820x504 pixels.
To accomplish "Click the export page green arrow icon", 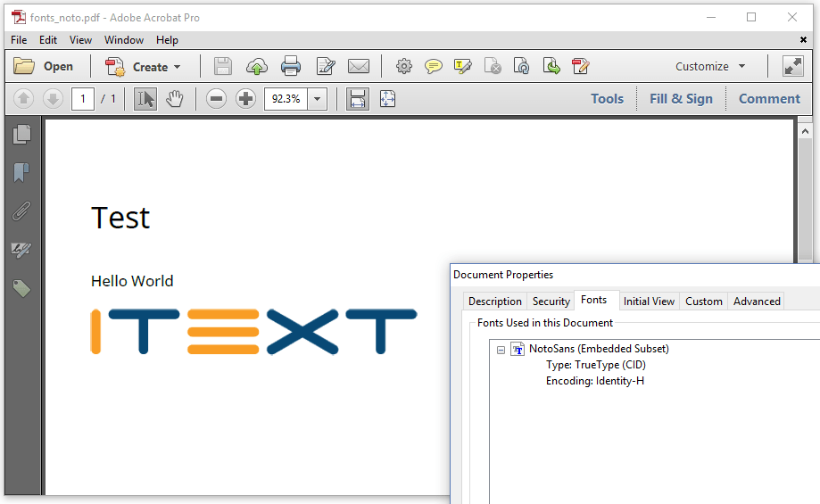I will tap(551, 66).
